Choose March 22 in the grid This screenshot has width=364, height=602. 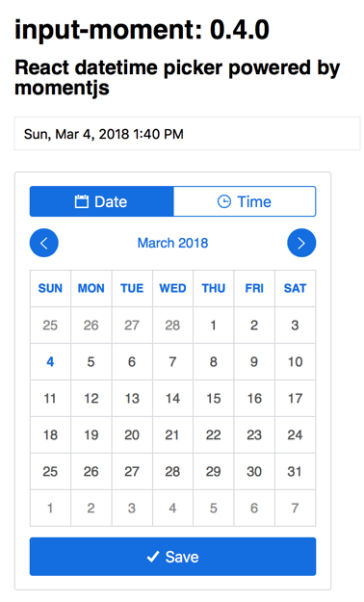[x=214, y=435]
